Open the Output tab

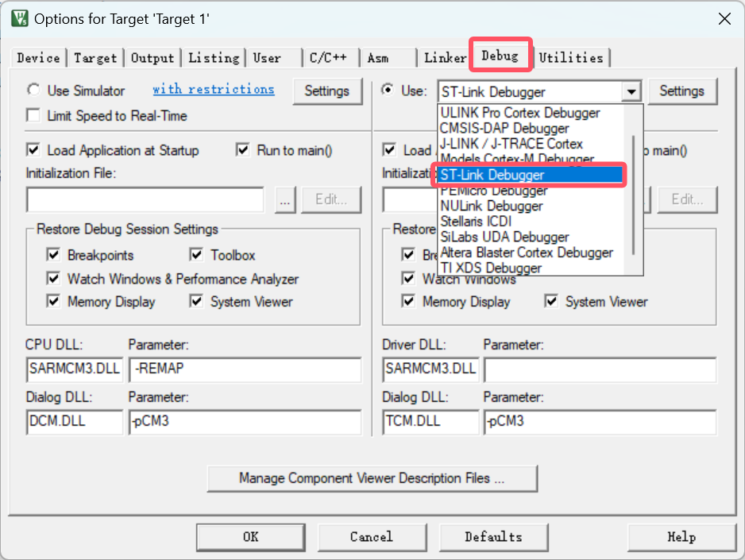point(152,58)
